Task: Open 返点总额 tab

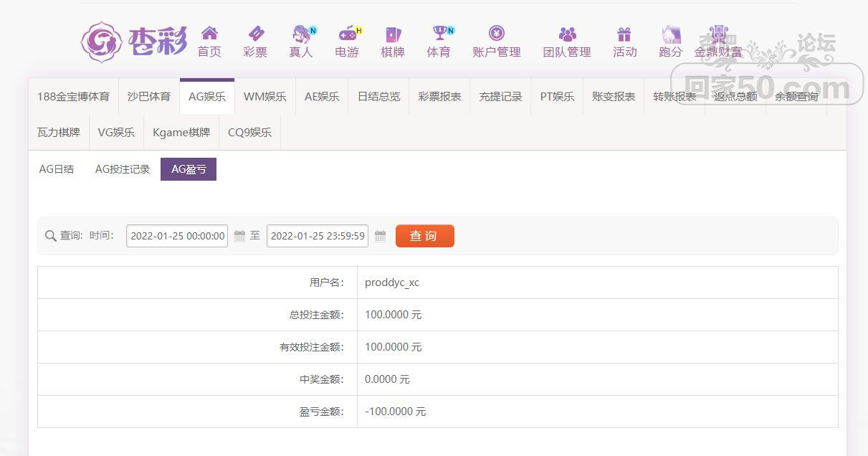Action: 735,96
